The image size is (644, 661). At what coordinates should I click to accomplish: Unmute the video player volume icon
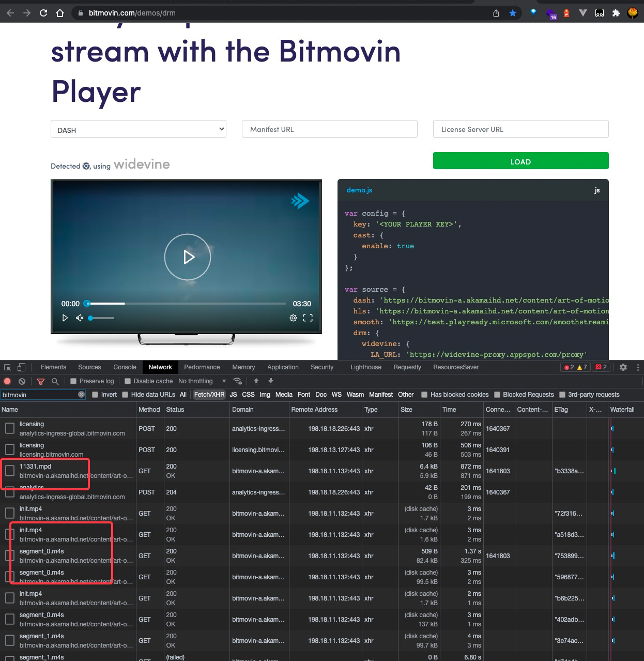point(80,318)
